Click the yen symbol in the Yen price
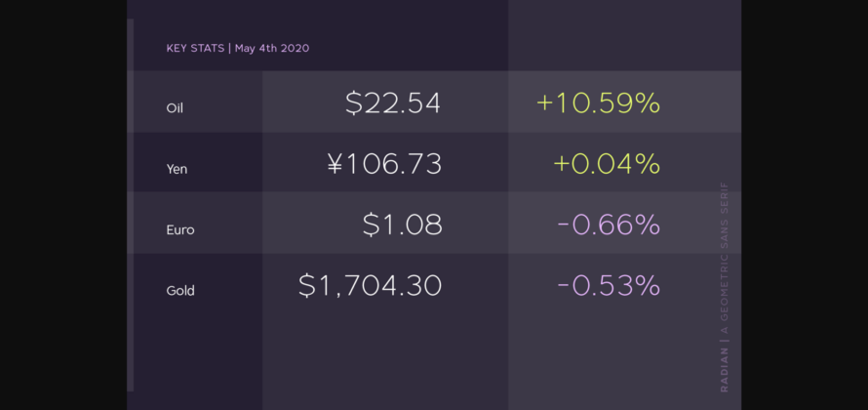Image resolution: width=868 pixels, height=410 pixels. click(x=335, y=165)
